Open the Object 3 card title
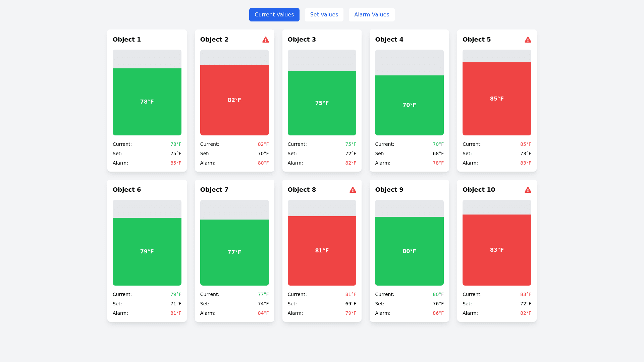 pos(302,40)
